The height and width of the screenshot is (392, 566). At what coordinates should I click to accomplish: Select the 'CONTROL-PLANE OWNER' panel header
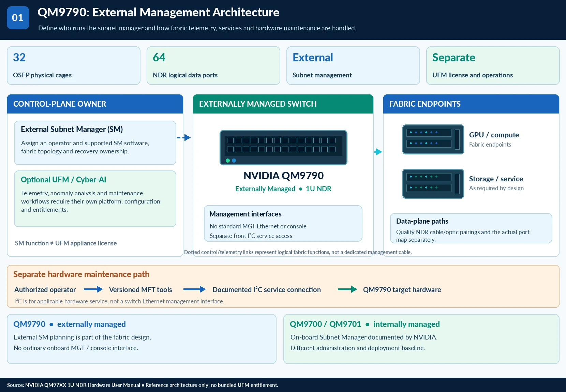pyautogui.click(x=95, y=104)
